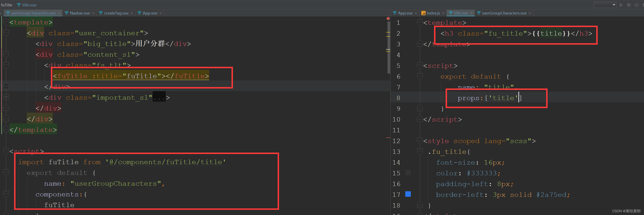Collapse the content_sl div fold marker
The image size is (644, 215).
(x=6, y=54)
